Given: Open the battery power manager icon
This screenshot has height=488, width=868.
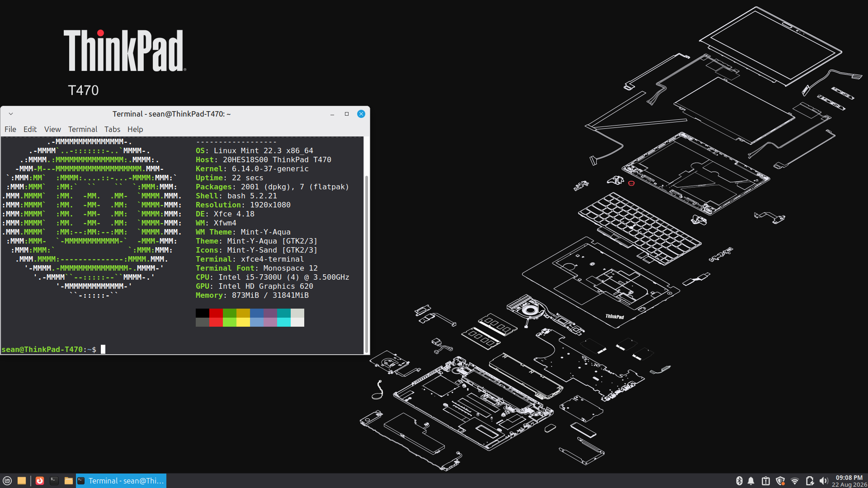Looking at the screenshot, I should coord(810,481).
